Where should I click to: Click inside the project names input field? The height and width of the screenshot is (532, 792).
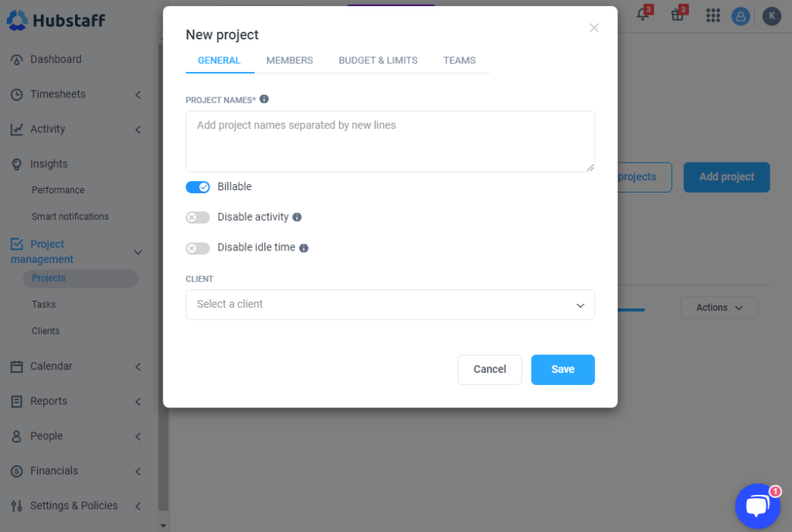(390, 140)
